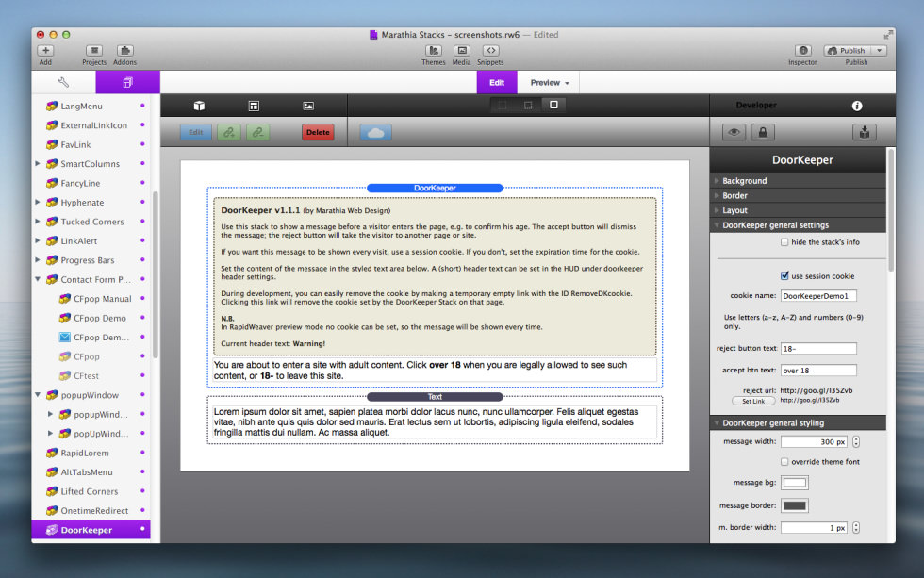Screen dimensions: 924x578
Task: Click the red Delete button
Action: pyautogui.click(x=318, y=133)
